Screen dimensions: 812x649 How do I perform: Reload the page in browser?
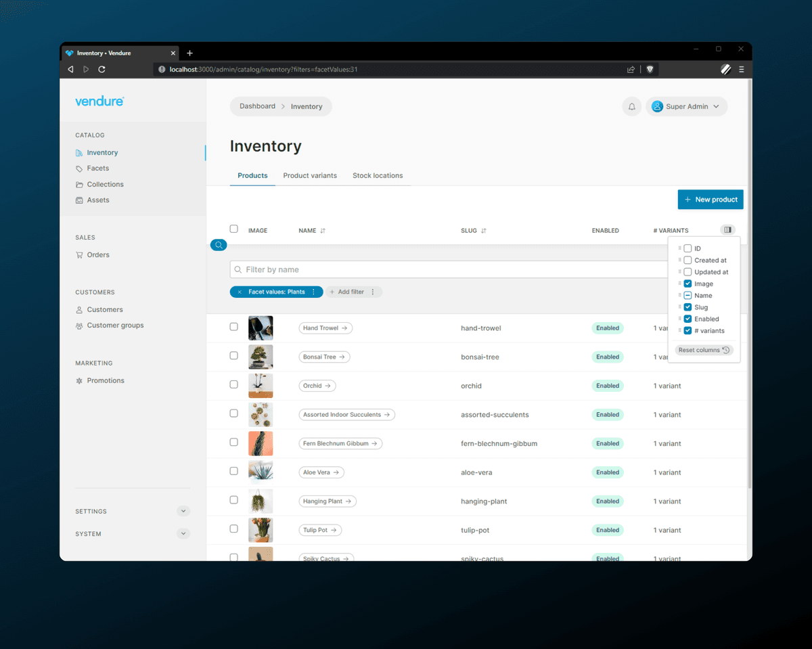(x=101, y=69)
